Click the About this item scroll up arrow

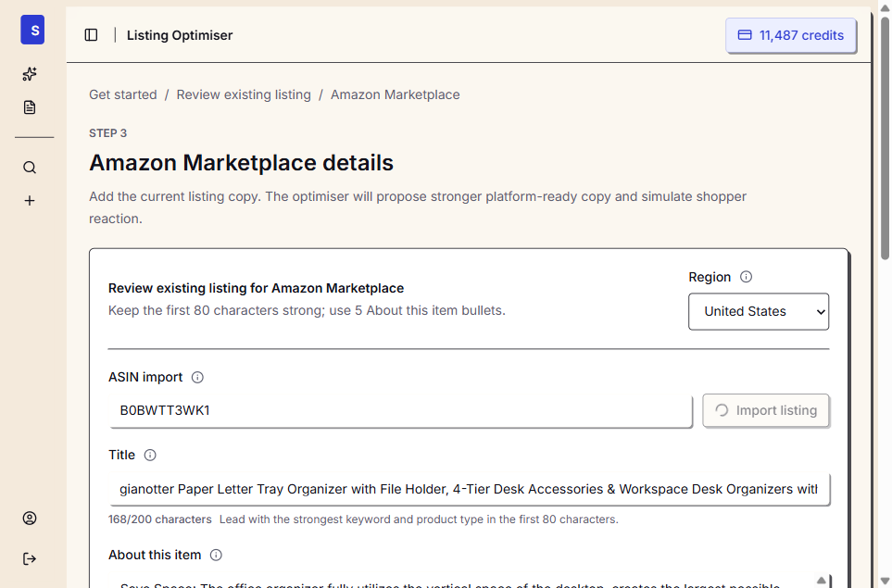[x=822, y=581]
